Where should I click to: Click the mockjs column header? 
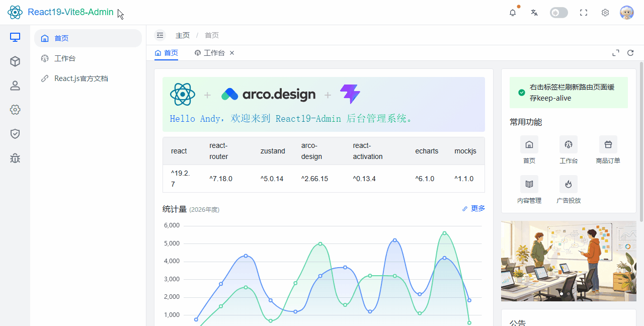[x=465, y=151]
